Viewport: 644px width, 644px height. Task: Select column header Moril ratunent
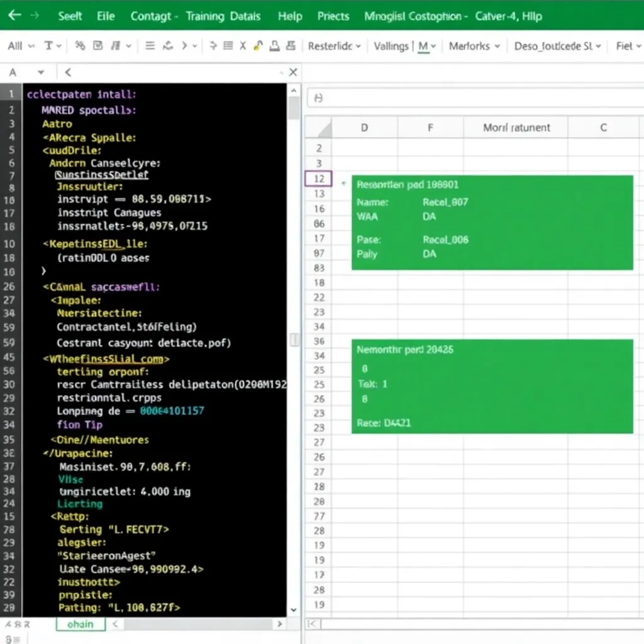coord(516,128)
